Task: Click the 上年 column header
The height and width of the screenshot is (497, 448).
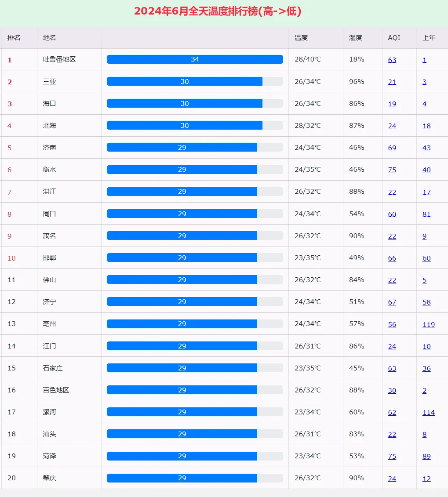Action: pos(429,38)
